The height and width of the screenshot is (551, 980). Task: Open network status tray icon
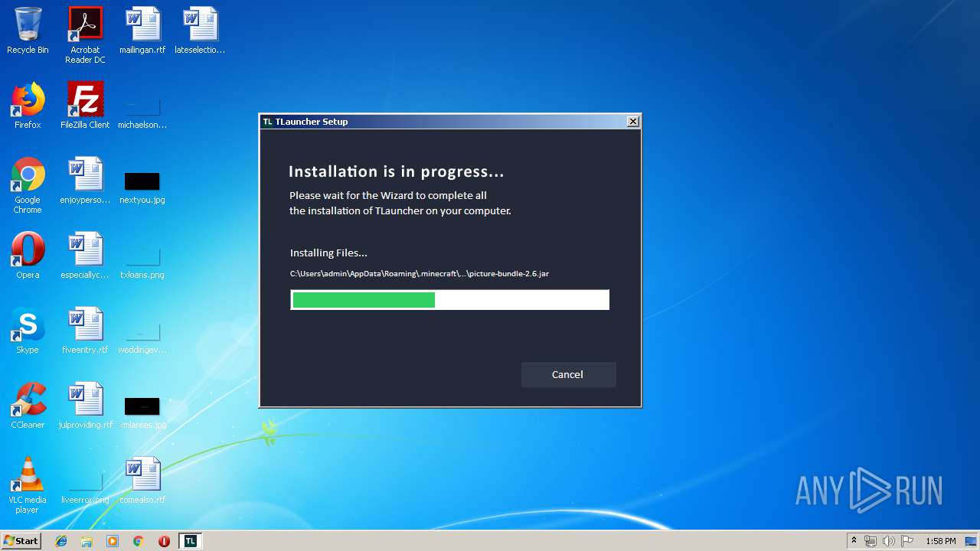tap(871, 541)
